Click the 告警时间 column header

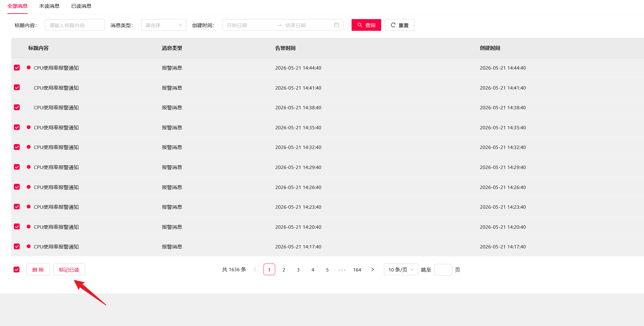285,48
